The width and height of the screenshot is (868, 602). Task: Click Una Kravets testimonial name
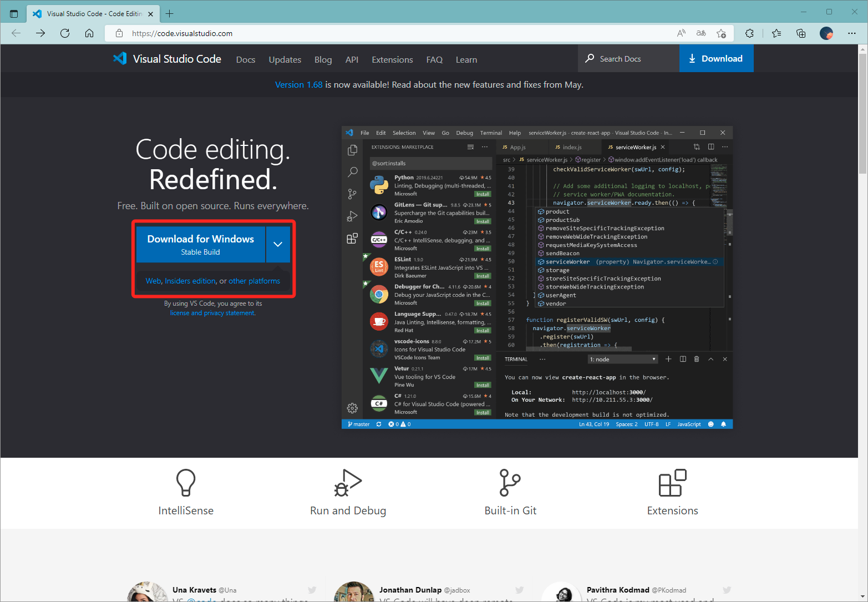194,590
